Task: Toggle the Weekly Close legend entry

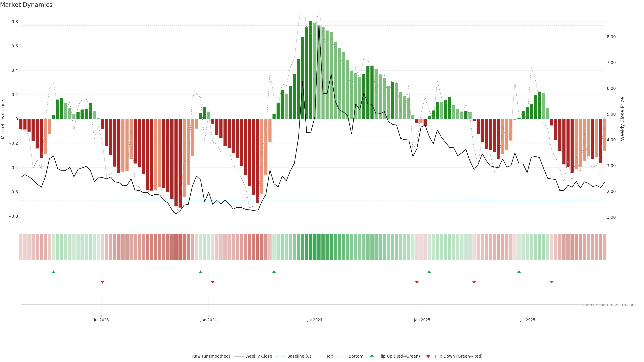Action: [x=258, y=356]
